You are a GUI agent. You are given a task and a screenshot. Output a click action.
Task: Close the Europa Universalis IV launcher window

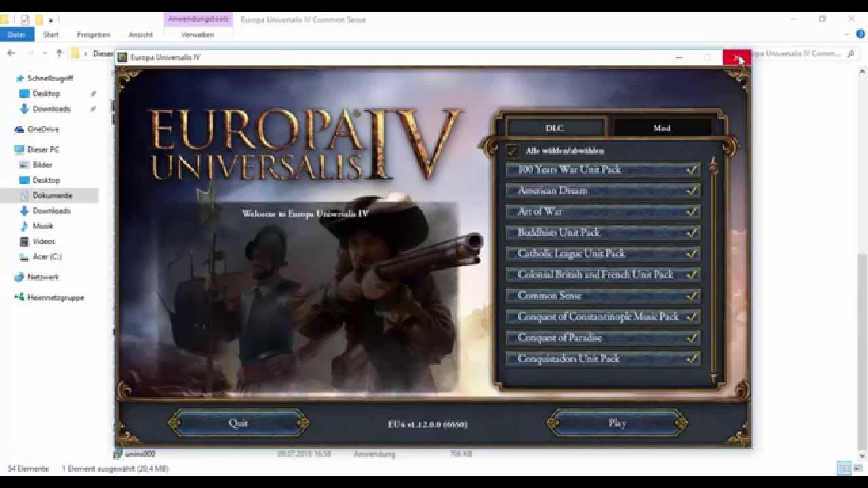736,58
